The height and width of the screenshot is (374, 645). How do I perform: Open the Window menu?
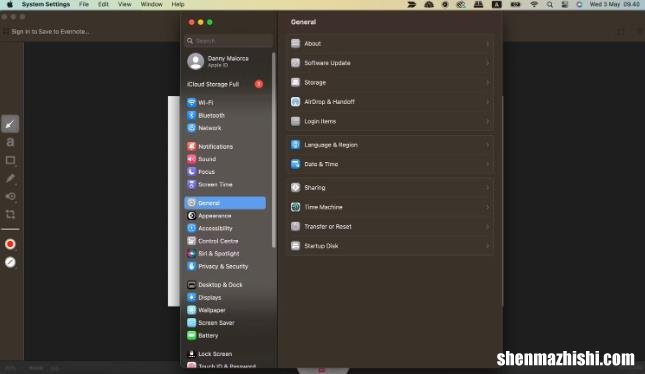pyautogui.click(x=151, y=4)
